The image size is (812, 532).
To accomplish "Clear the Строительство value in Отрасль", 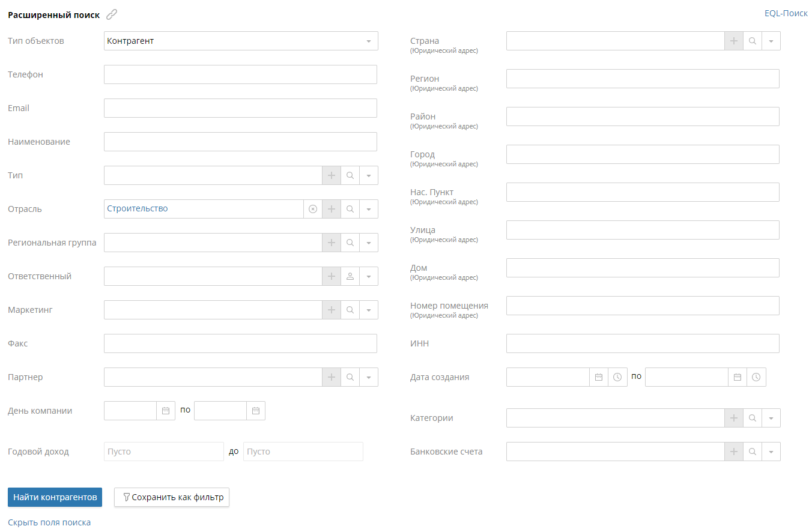I will coord(312,209).
